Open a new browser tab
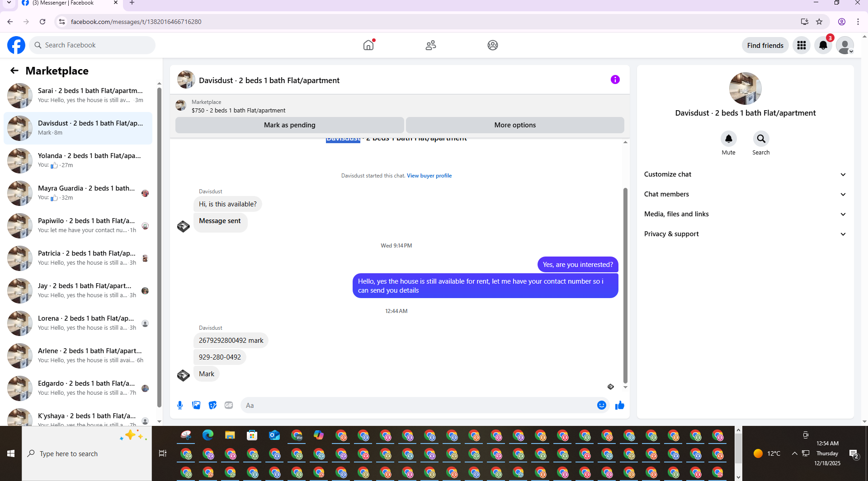The width and height of the screenshot is (868, 481). [132, 3]
